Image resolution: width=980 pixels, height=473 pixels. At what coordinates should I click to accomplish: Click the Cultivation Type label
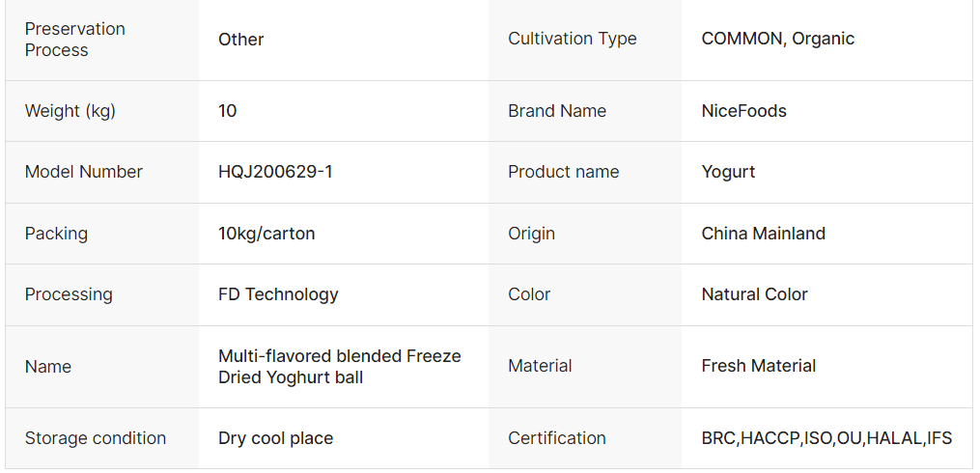(572, 39)
